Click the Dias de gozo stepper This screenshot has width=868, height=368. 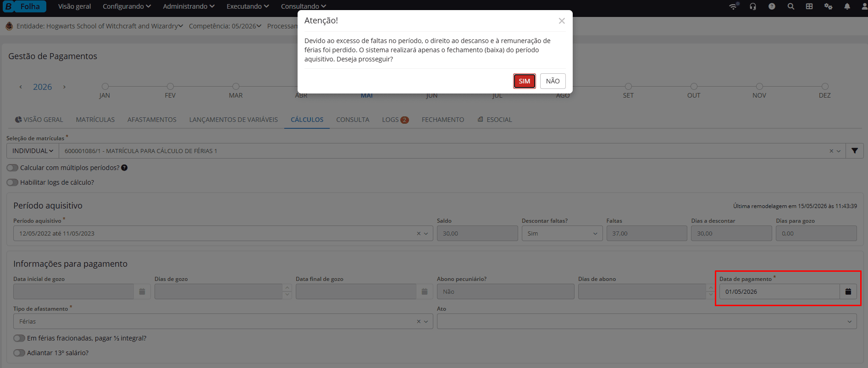pos(287,291)
